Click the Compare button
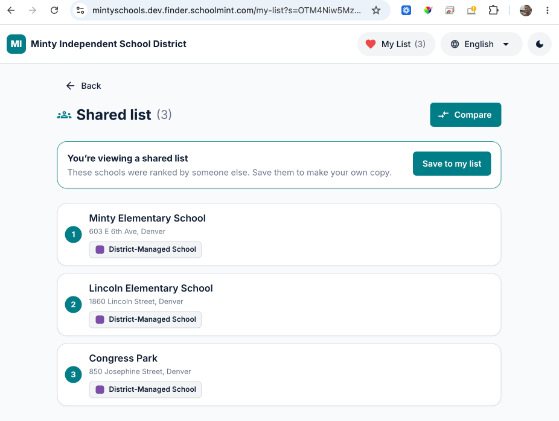The image size is (559, 421). [465, 115]
